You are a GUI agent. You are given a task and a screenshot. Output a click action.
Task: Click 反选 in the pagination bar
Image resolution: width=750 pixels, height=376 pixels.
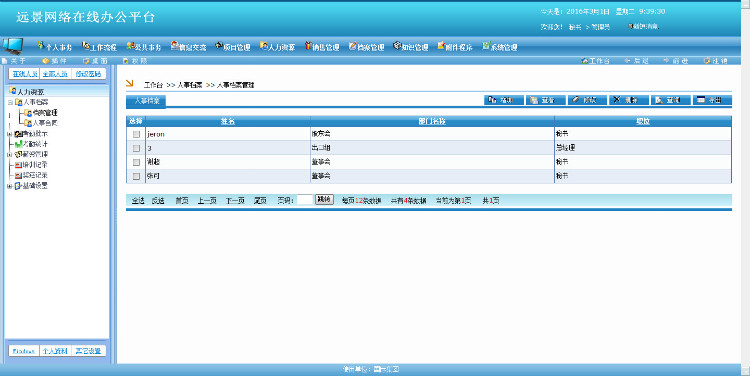pyautogui.click(x=158, y=201)
